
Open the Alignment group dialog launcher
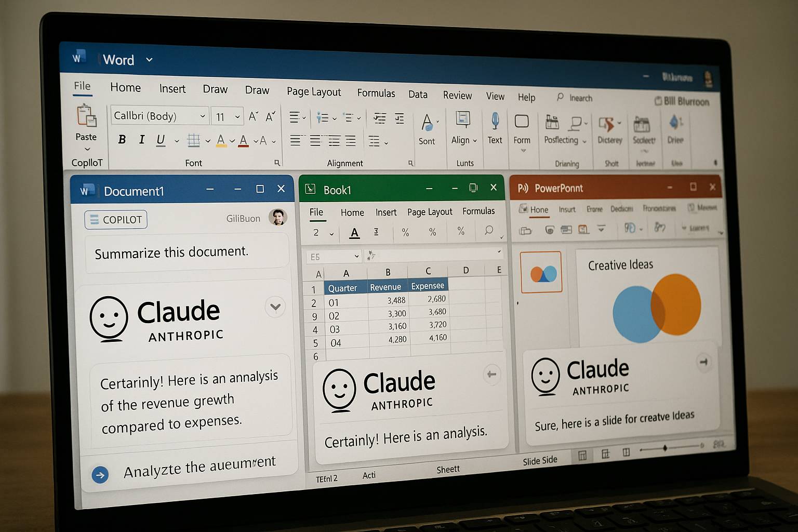(410, 163)
